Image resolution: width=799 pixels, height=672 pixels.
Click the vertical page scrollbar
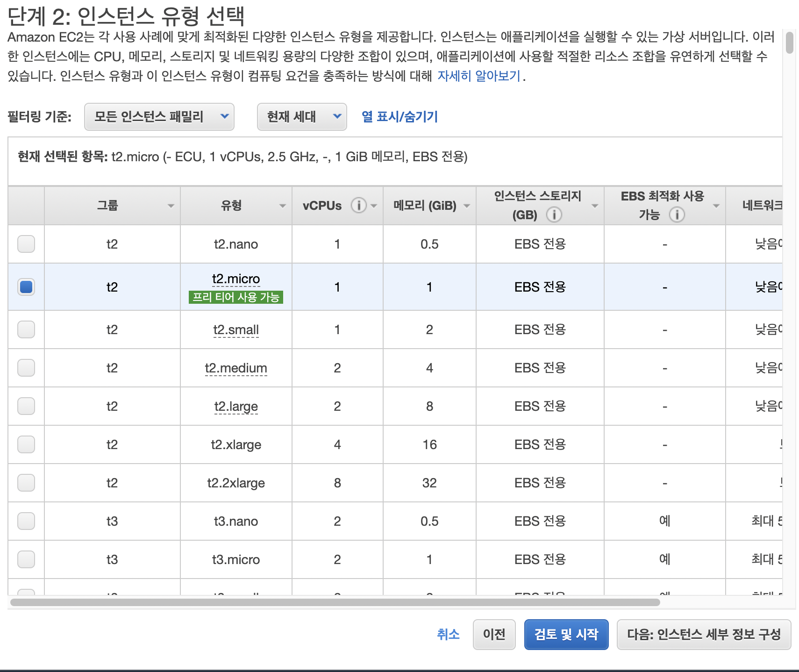click(x=790, y=43)
